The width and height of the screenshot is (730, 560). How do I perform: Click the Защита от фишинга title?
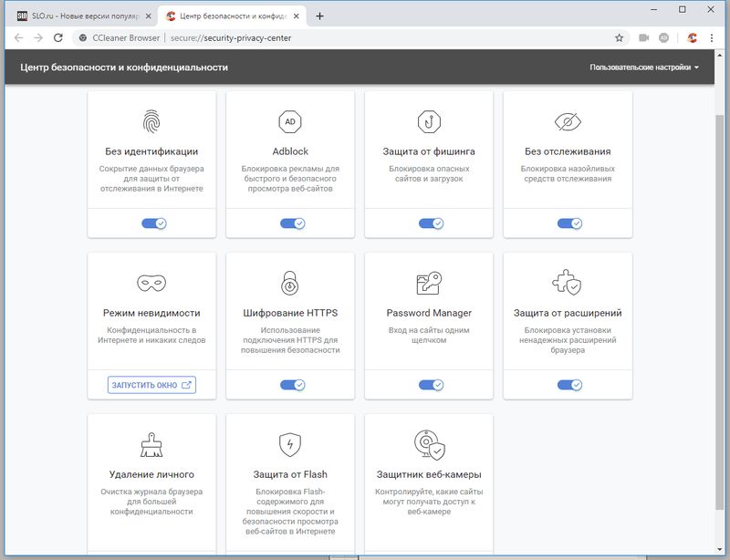tap(429, 151)
